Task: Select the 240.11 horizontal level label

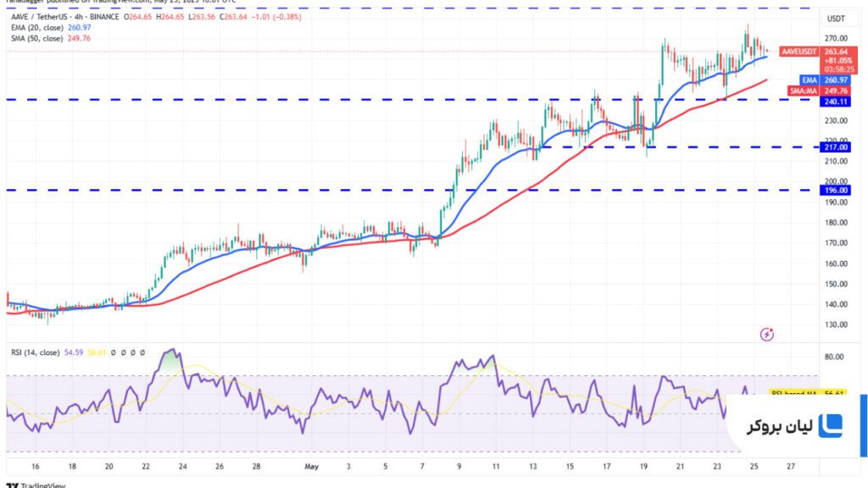Action: 835,102
